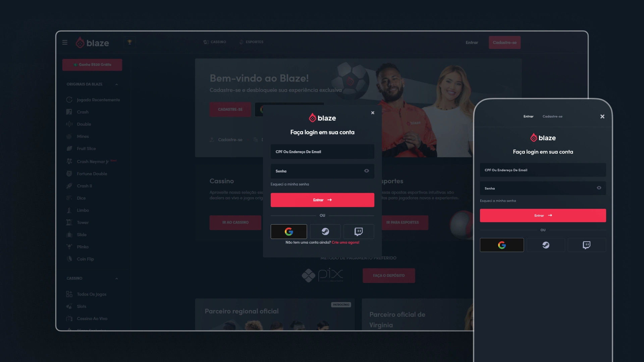This screenshot has width=644, height=362.
Task: Click the hamburger menu icon
Action: 65,43
